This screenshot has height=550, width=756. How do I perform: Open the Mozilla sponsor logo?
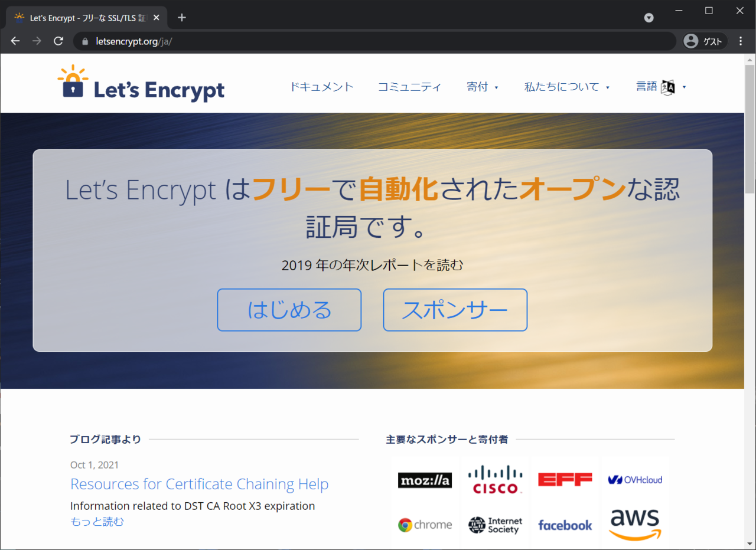(425, 480)
